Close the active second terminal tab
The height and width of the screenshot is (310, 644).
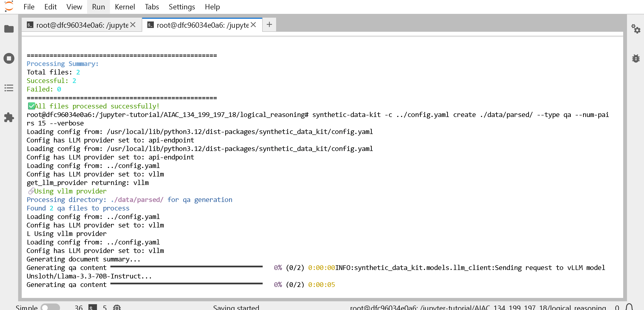[253, 25]
